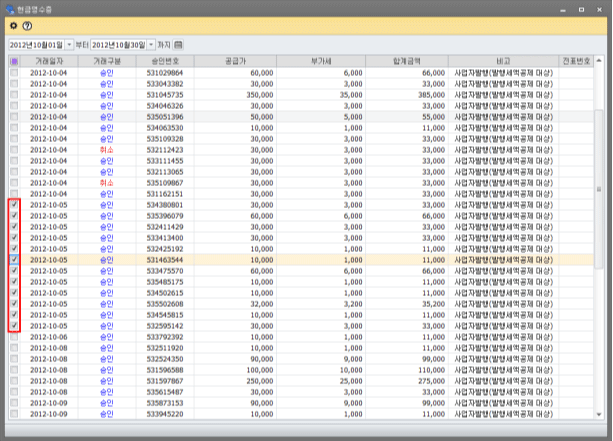Check the first row dated 2012-10-04
The image size is (613, 441).
[x=14, y=73]
